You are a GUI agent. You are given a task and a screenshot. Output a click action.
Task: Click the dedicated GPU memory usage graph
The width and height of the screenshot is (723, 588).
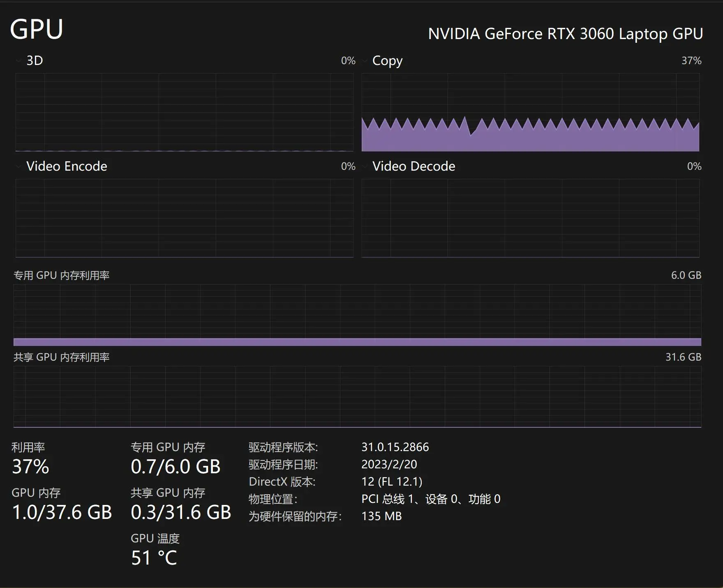[x=357, y=315]
